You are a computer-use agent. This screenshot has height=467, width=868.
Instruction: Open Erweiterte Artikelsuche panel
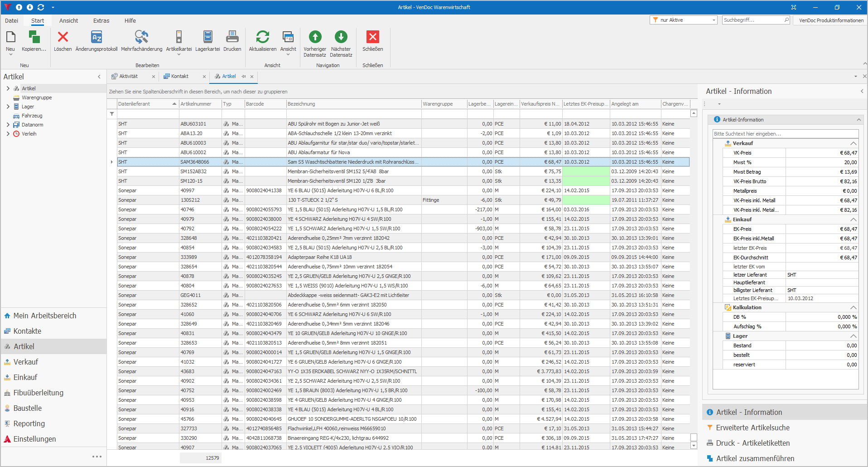752,428
